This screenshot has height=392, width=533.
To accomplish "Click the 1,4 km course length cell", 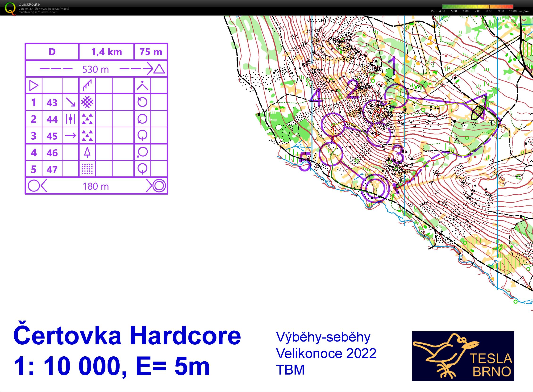I will pos(107,52).
